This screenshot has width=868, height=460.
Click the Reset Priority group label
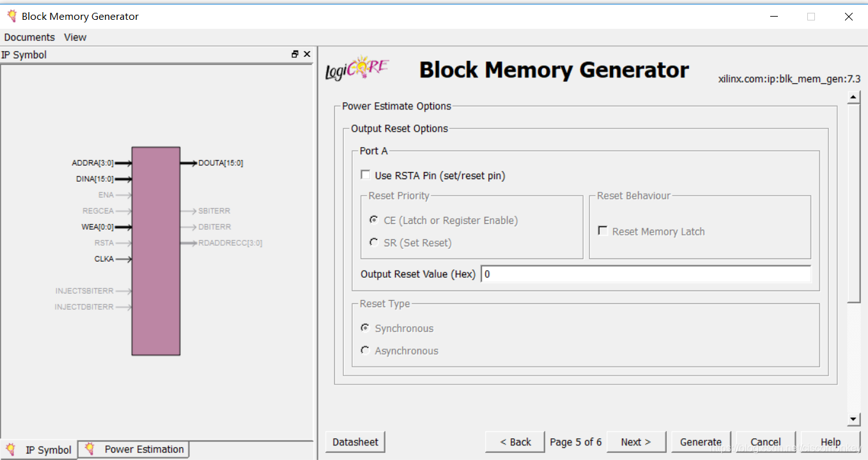tap(399, 196)
